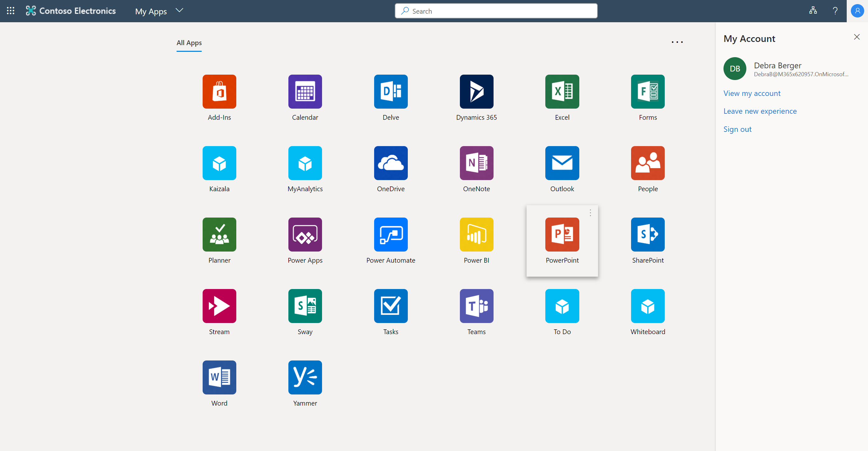Click the user account avatar in header
Viewport: 868px width, 451px height.
coord(857,11)
